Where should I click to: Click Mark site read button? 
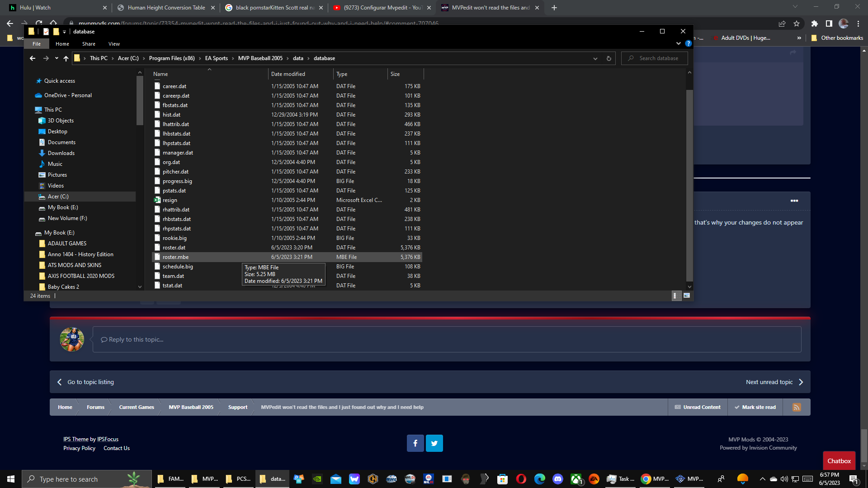coord(755,407)
